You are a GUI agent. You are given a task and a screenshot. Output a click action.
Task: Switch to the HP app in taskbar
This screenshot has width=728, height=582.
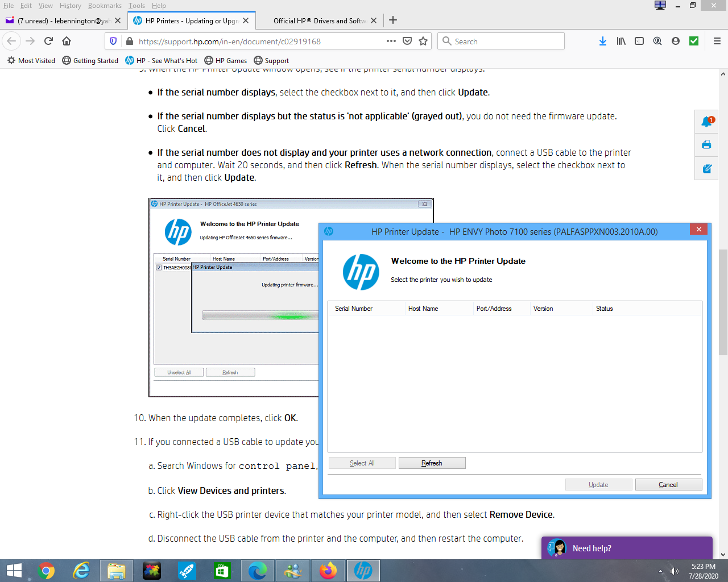pos(363,571)
